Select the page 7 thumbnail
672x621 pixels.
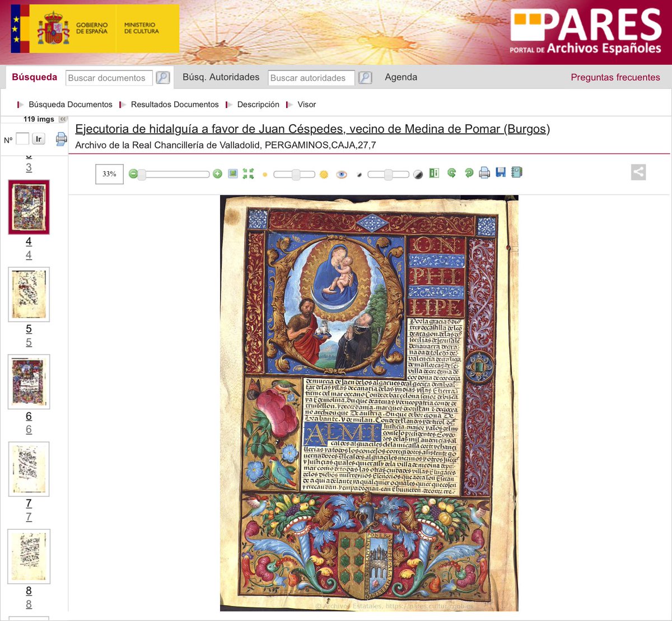tap(29, 469)
